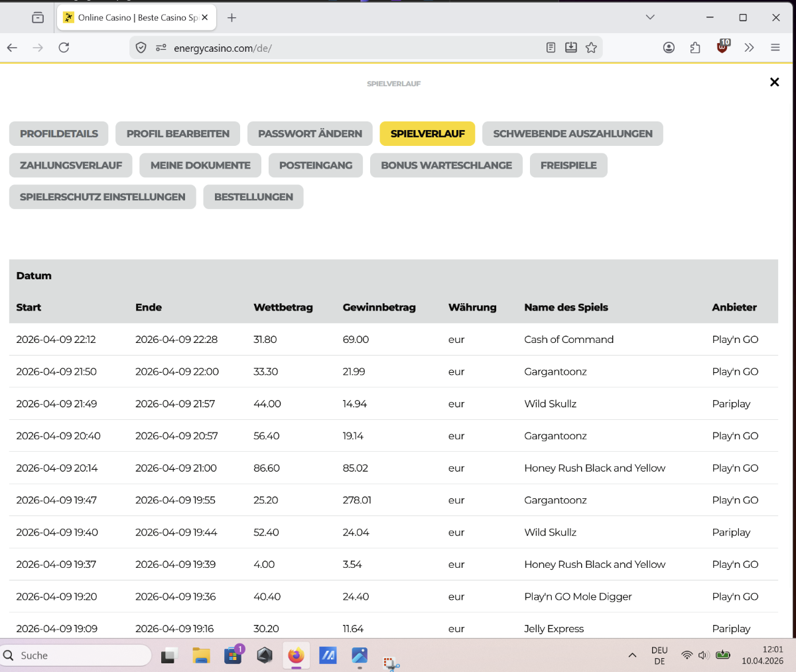Open the extensions puzzle piece icon

695,47
